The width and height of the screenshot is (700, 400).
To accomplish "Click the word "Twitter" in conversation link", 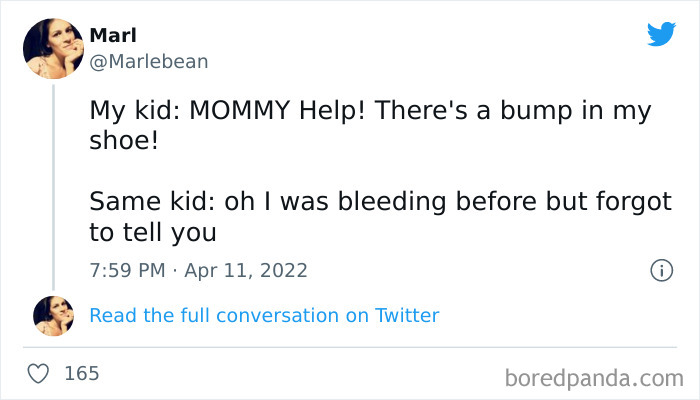I will (407, 315).
